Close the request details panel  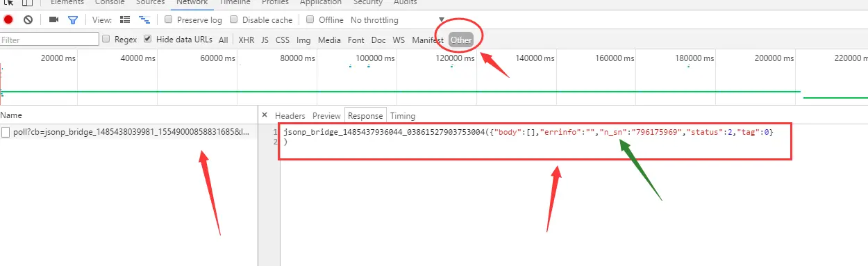coord(265,115)
